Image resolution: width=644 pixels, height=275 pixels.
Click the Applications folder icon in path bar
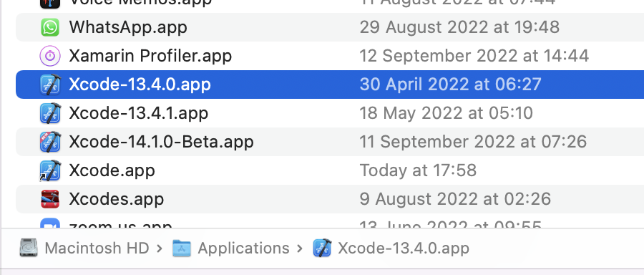[x=182, y=249]
